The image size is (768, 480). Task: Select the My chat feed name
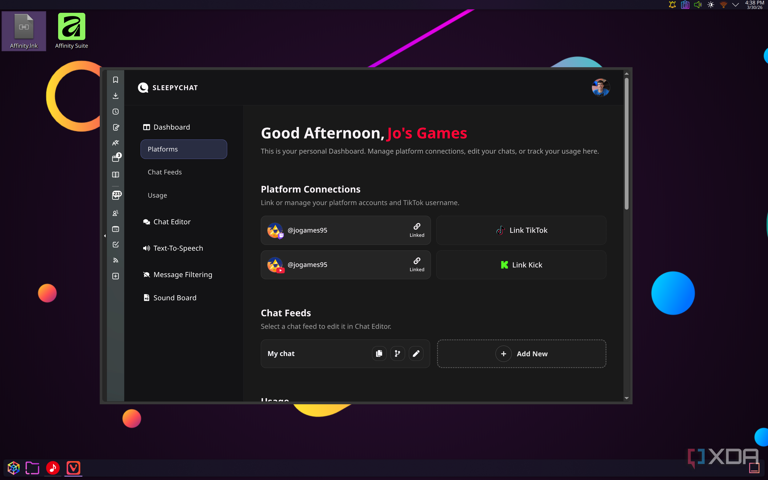281,354
